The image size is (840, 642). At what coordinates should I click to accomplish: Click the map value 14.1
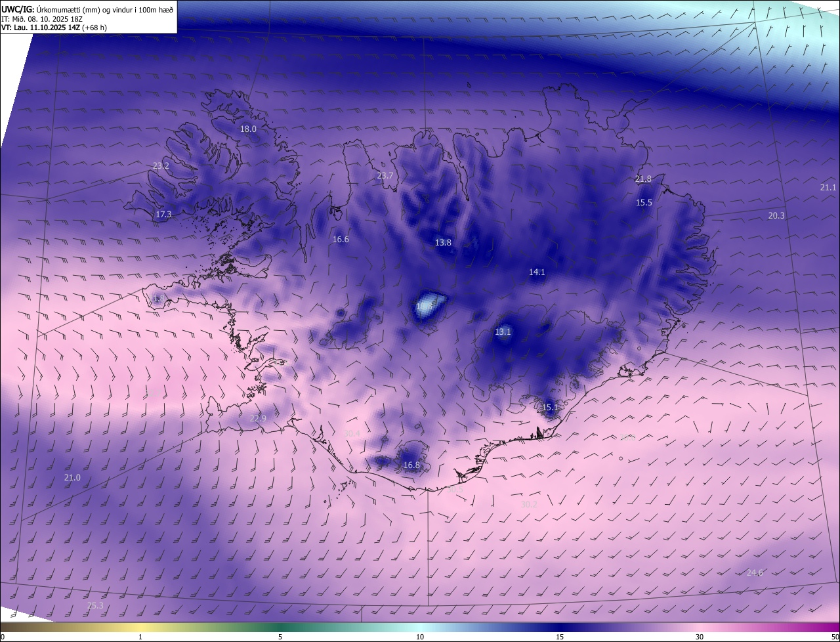tap(537, 272)
